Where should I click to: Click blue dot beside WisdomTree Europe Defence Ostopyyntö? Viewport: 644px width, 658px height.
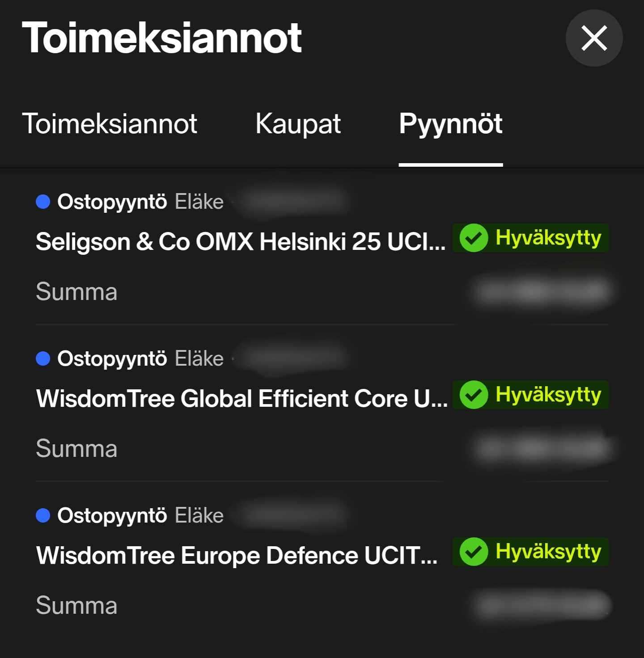coord(43,515)
